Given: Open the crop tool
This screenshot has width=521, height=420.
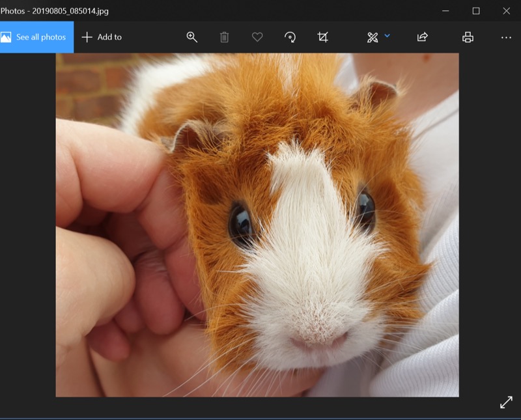Looking at the screenshot, I should tap(322, 37).
